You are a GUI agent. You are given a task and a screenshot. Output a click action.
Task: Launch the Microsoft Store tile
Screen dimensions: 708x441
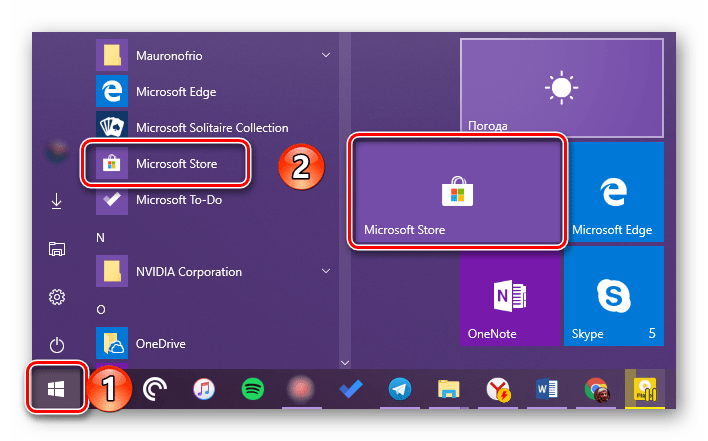pos(457,191)
